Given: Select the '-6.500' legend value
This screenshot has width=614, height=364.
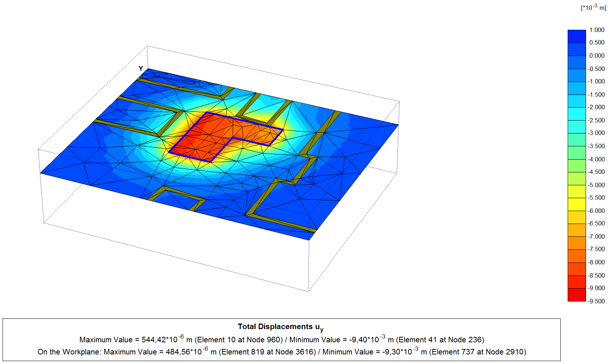Looking at the screenshot, I should [x=596, y=223].
